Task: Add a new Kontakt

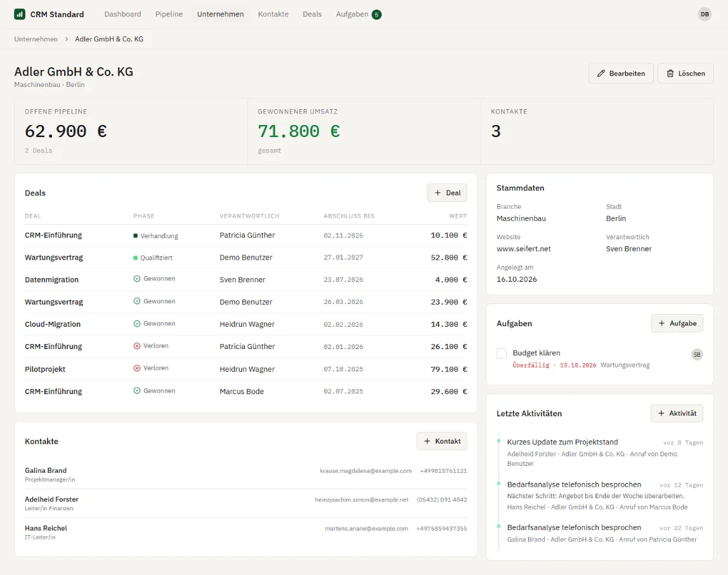Action: (442, 441)
